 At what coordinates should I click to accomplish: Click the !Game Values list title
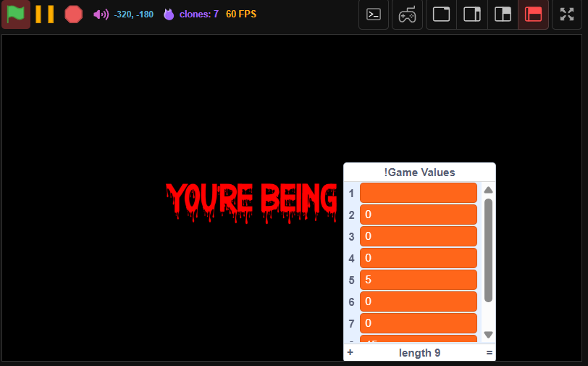[x=419, y=172]
